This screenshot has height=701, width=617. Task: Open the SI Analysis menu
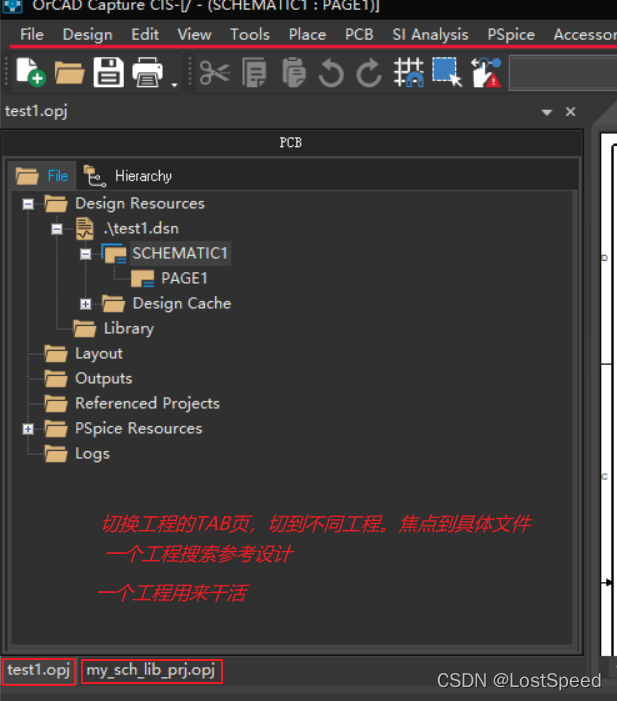click(431, 34)
